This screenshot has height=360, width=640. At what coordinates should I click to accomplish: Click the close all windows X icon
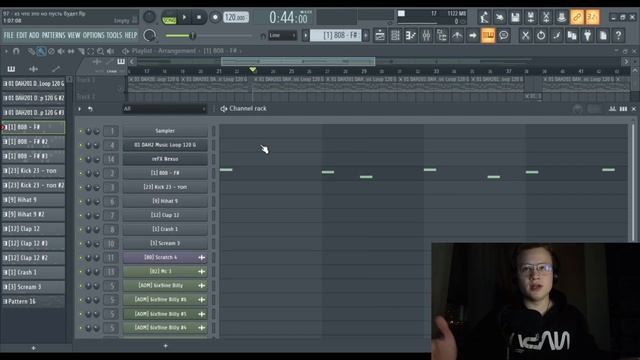(525, 36)
